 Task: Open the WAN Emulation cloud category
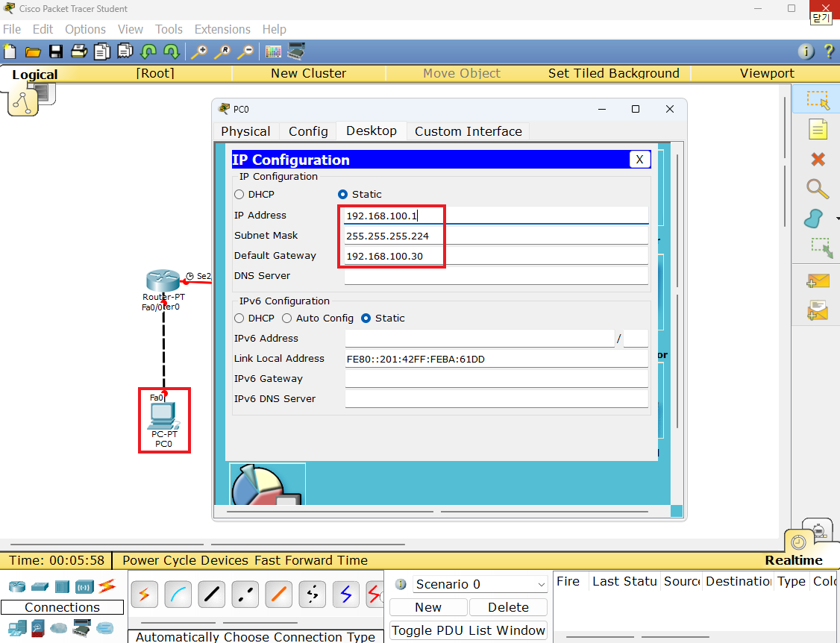(58, 628)
